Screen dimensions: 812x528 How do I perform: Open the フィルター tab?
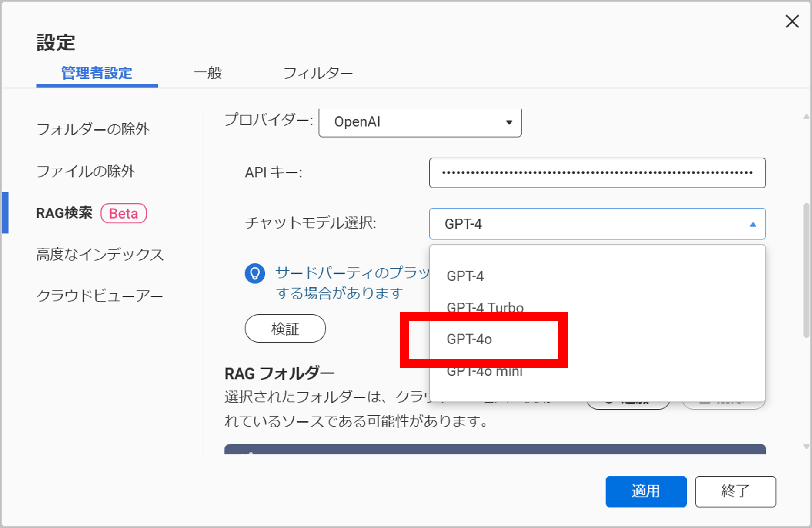[x=318, y=73]
